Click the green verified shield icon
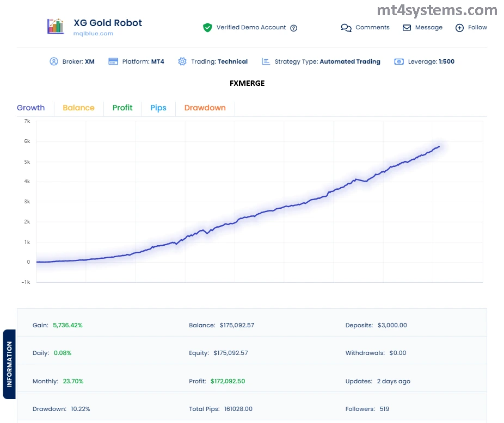This screenshot has height=423, width=504. (x=207, y=28)
